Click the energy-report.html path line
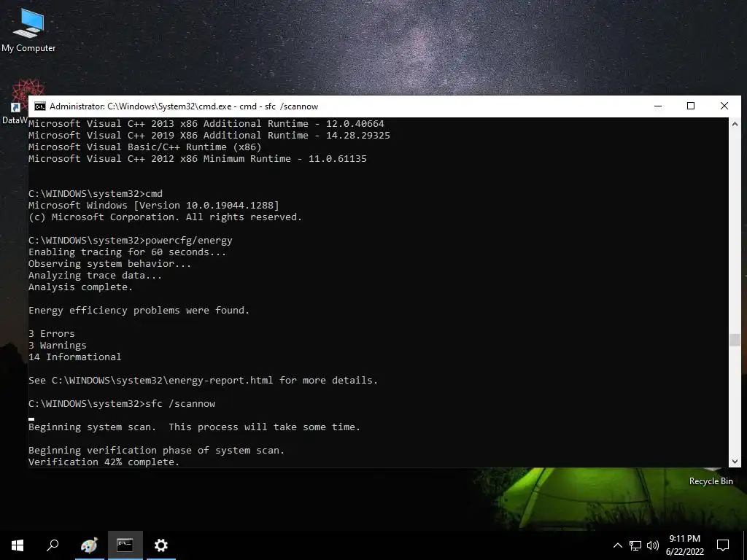This screenshot has width=747, height=560. [203, 380]
